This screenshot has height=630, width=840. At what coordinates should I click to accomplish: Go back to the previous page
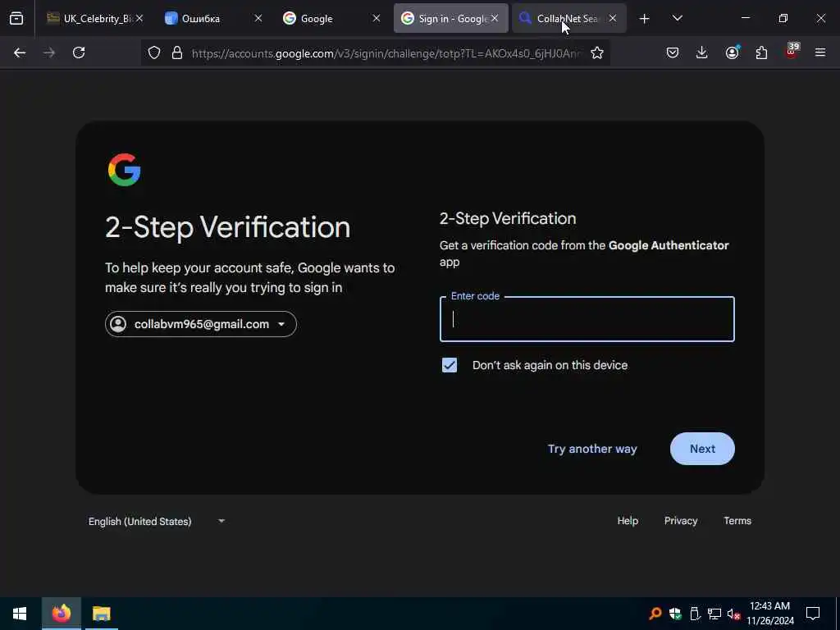(20, 52)
